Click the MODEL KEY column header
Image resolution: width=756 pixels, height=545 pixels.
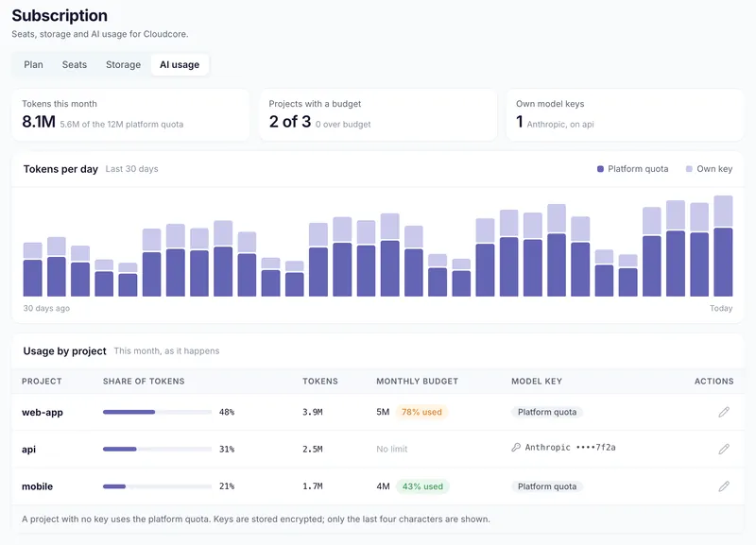pyautogui.click(x=537, y=382)
